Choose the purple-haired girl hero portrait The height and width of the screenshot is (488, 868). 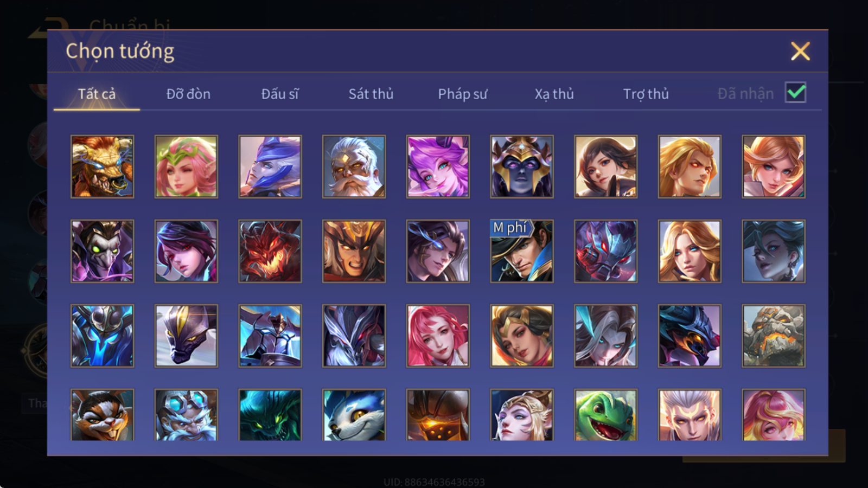[x=438, y=166]
